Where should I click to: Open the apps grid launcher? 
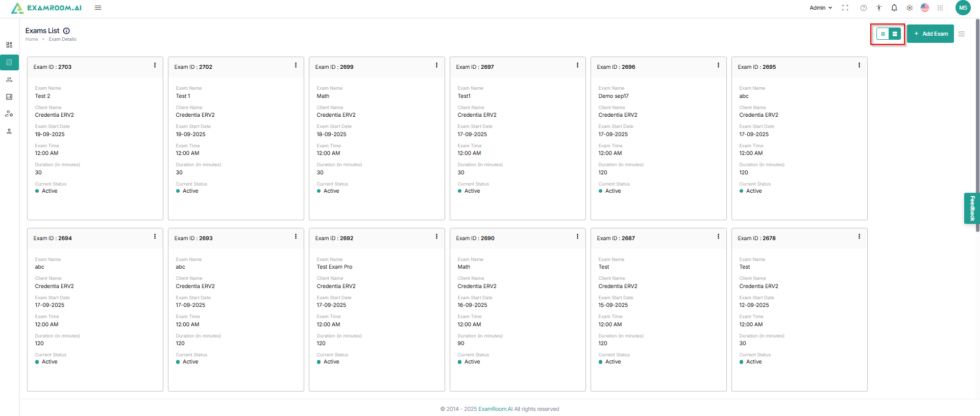click(940, 8)
